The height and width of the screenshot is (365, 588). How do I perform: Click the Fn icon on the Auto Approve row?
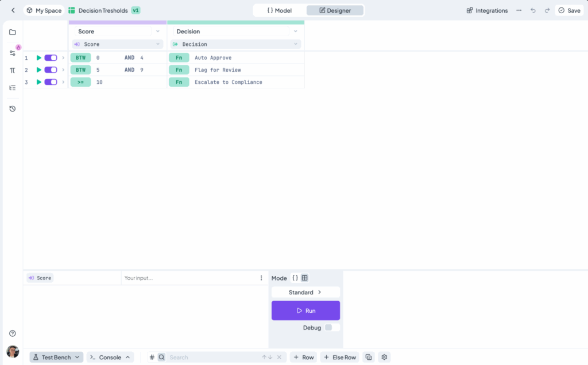point(179,57)
